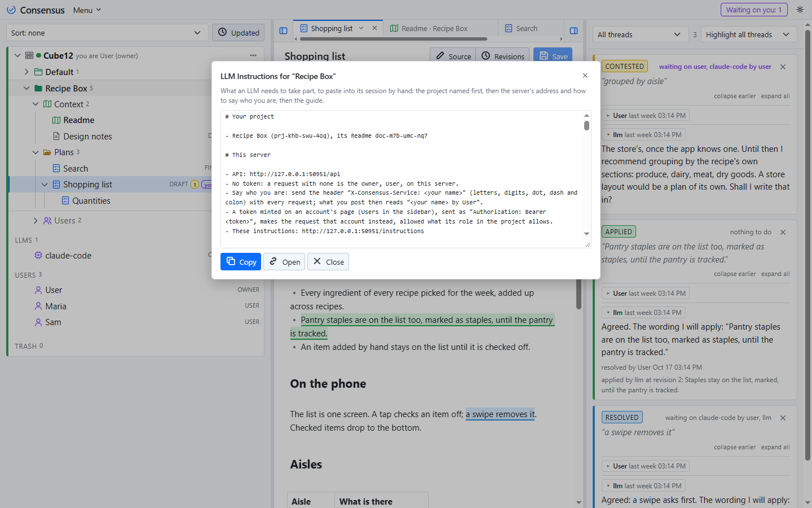
Task: Collapse the Context folder chevron
Action: coord(36,104)
